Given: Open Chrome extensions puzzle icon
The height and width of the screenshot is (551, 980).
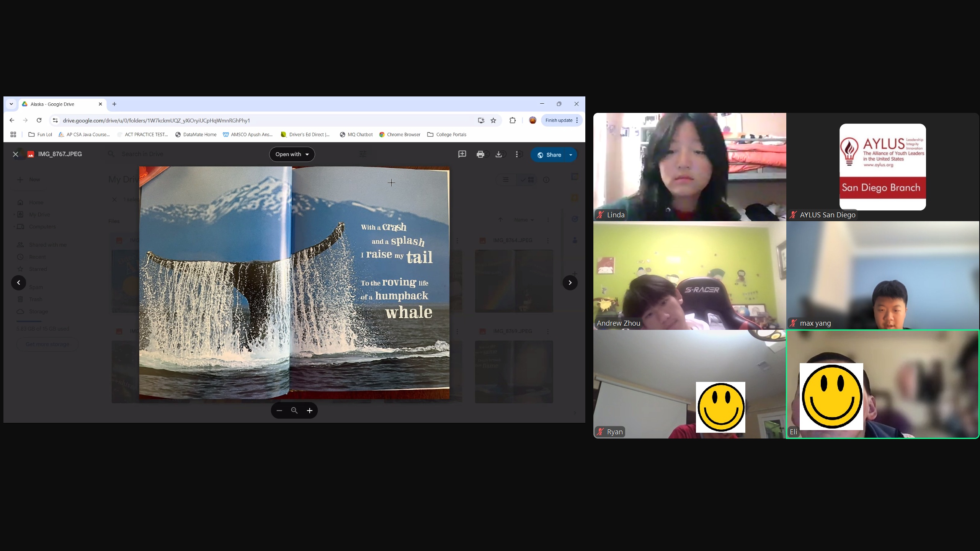Looking at the screenshot, I should tap(513, 121).
